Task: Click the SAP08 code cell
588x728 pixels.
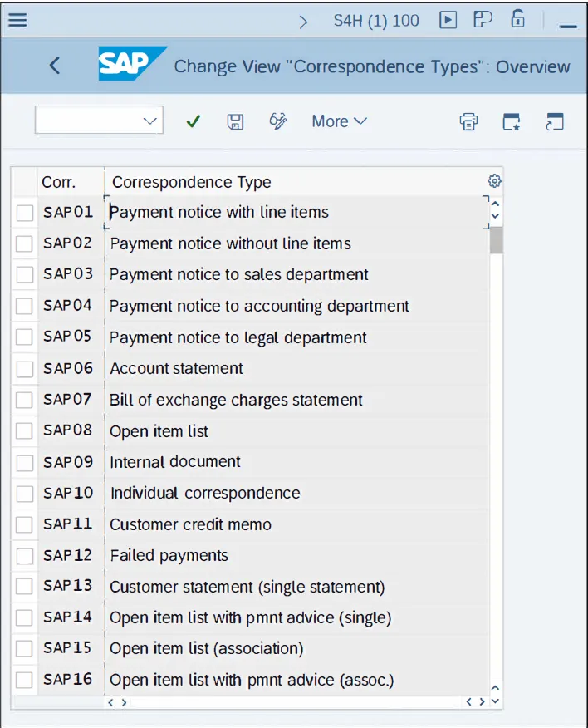Action: (71, 430)
